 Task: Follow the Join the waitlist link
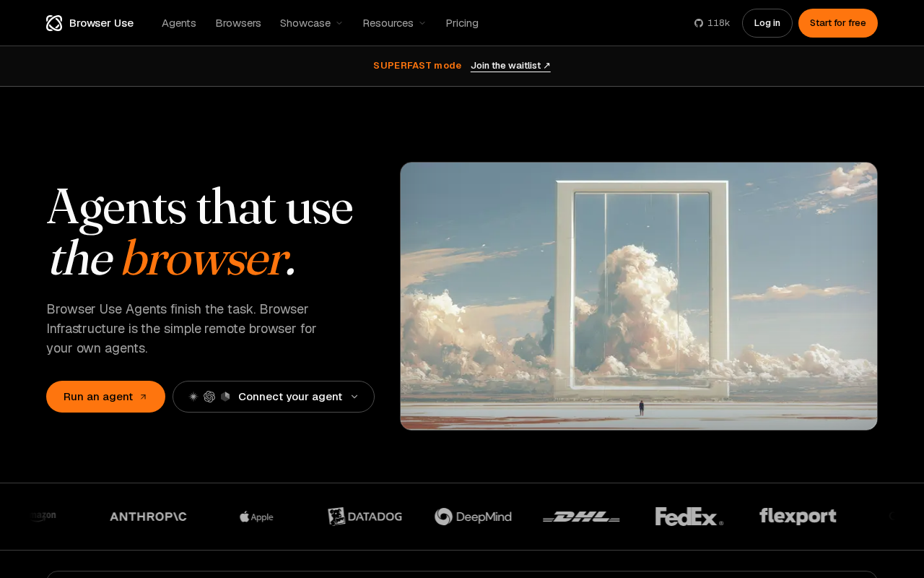(510, 66)
